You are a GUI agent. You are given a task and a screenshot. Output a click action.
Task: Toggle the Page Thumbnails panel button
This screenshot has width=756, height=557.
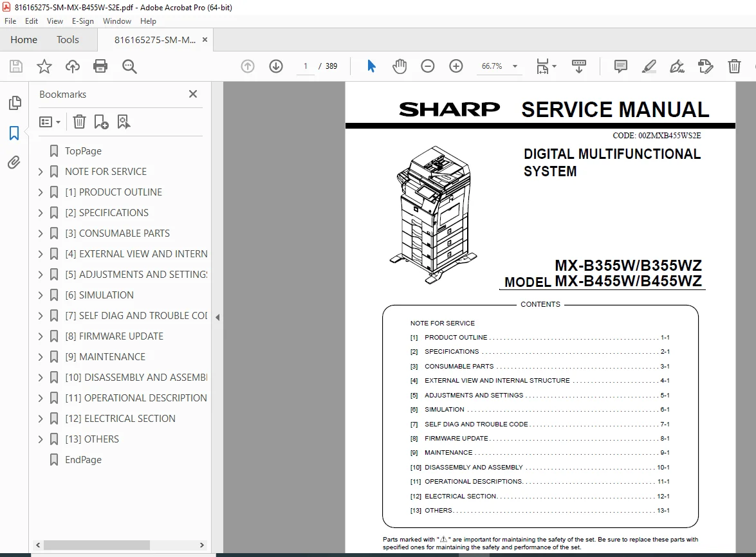pos(14,103)
